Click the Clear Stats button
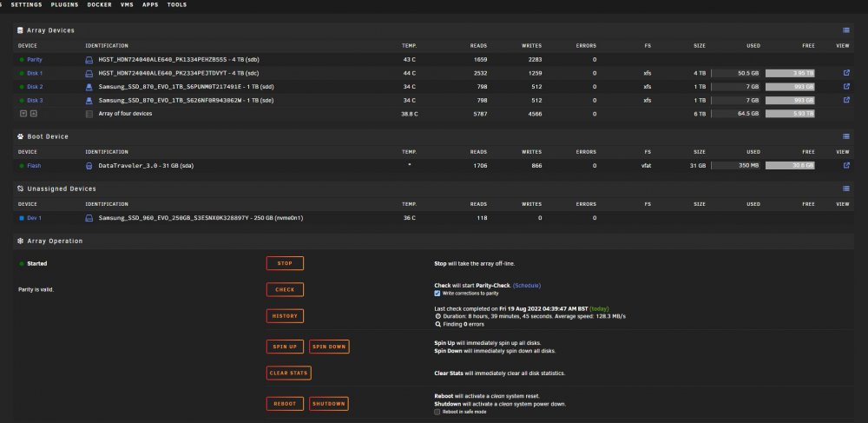 pos(288,373)
